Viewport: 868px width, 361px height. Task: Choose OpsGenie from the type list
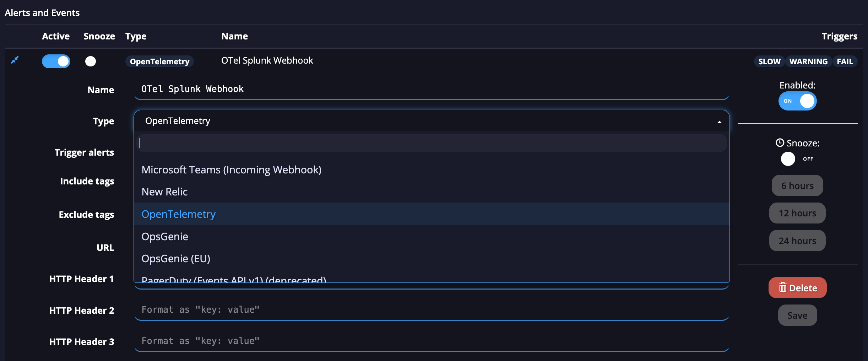click(x=432, y=236)
